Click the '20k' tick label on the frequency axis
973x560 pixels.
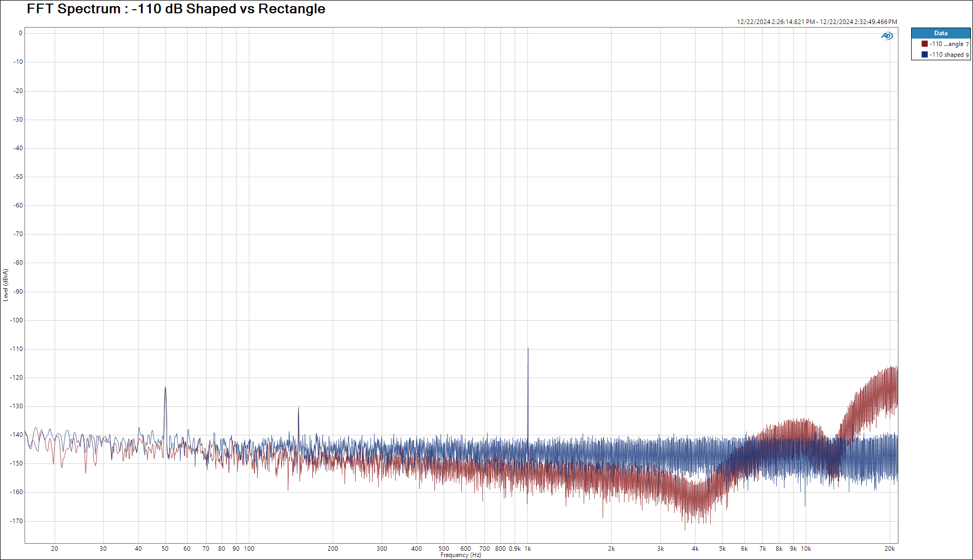(890, 549)
